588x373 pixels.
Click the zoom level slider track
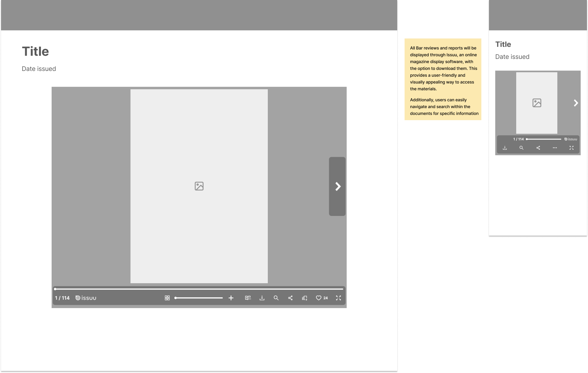click(199, 298)
